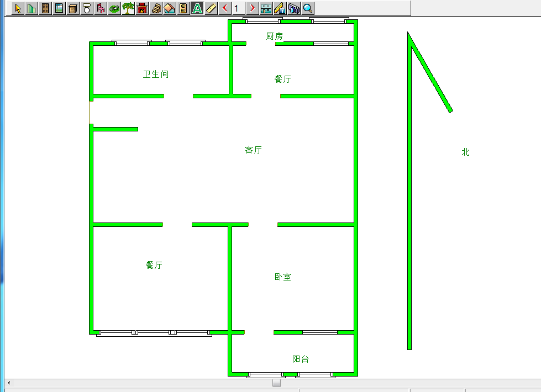Open the camera 3D view tool

click(294, 8)
